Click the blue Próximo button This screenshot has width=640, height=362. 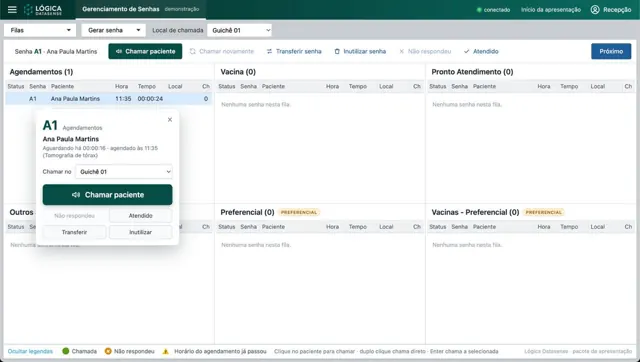coord(611,51)
